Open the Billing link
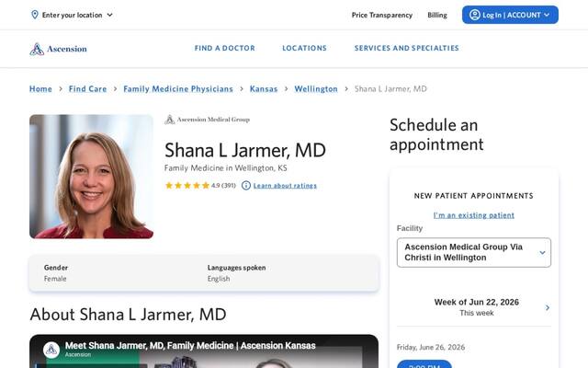 tap(437, 15)
